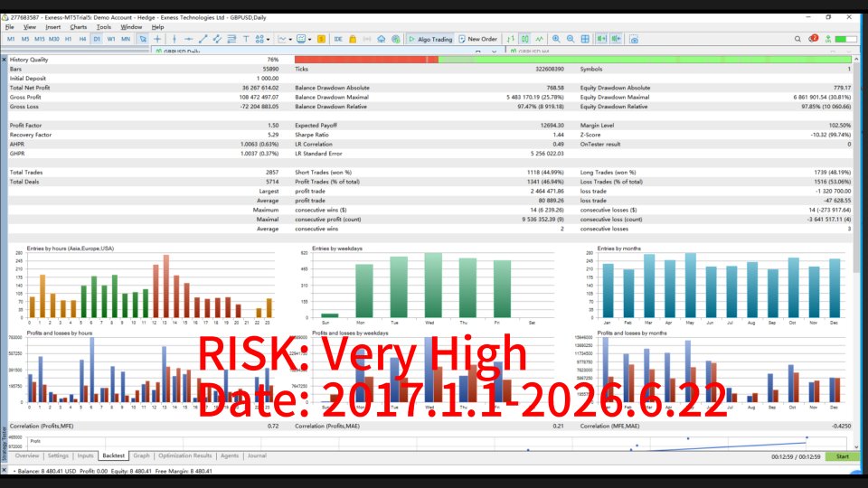Toggle the H1 timeframe
The width and height of the screenshot is (868, 488).
point(68,39)
